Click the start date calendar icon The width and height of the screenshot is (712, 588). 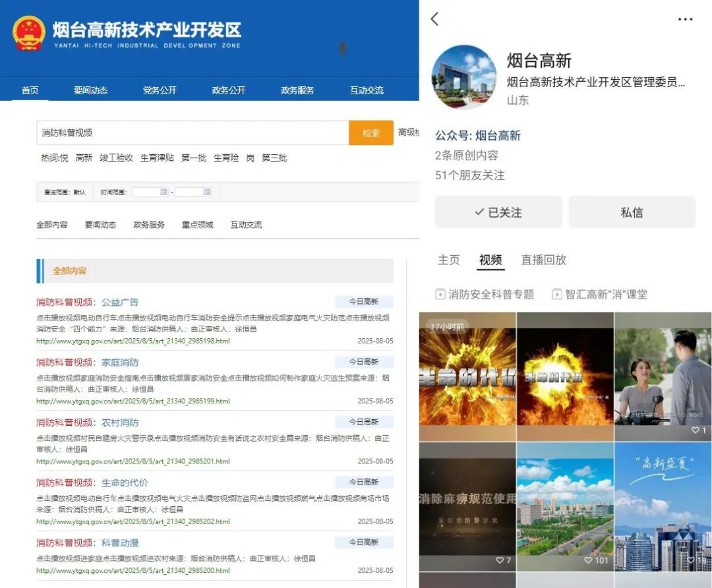pyautogui.click(x=163, y=192)
